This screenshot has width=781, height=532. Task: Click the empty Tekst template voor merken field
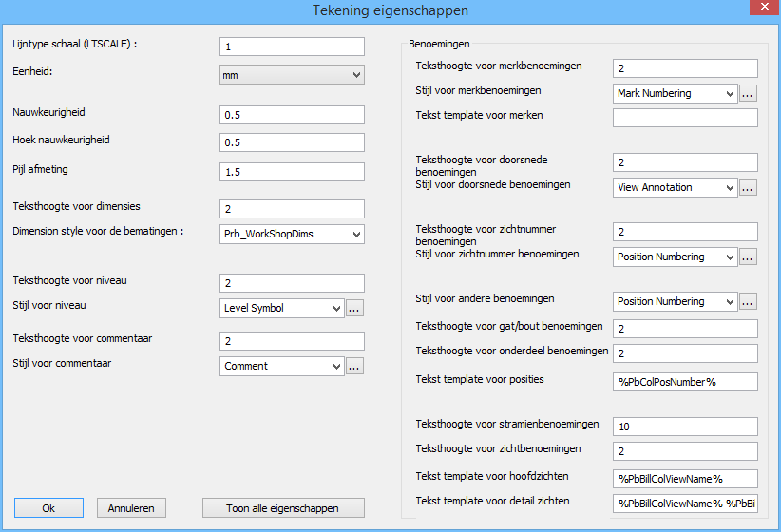pyautogui.click(x=685, y=118)
